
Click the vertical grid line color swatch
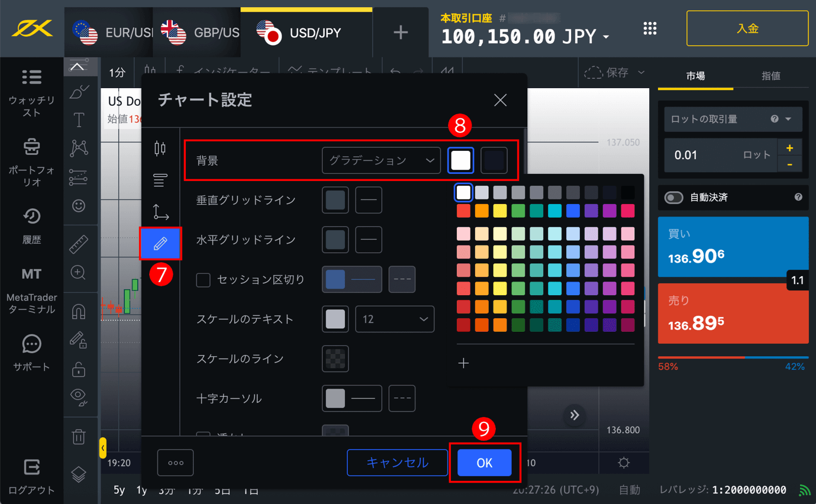point(335,200)
